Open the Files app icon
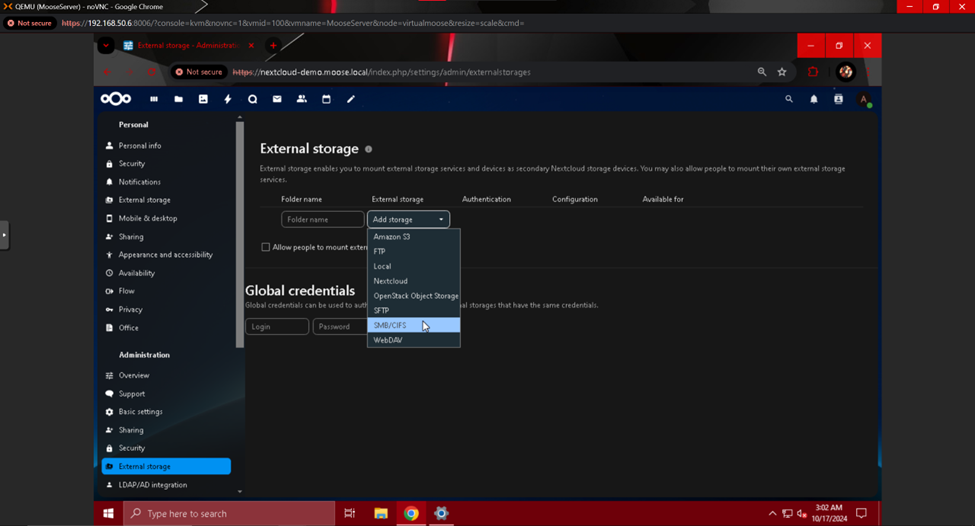This screenshot has width=975, height=526. coord(178,99)
